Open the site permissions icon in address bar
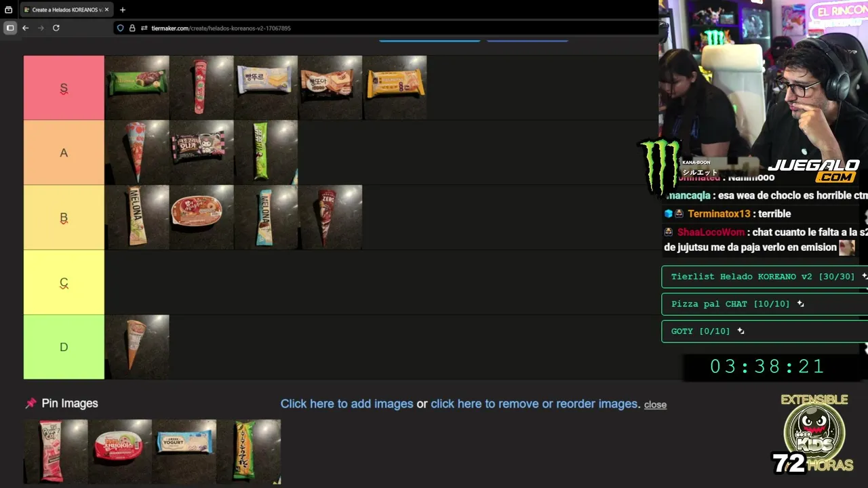 pyautogui.click(x=144, y=28)
